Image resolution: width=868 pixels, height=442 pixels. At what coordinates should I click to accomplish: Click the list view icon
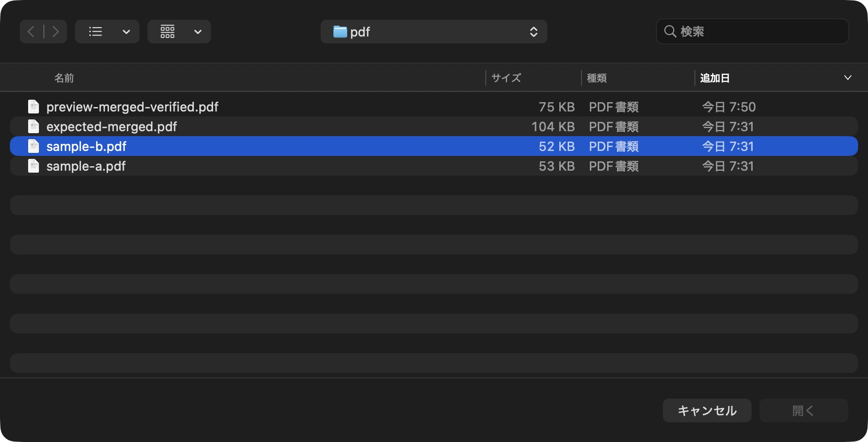coord(95,32)
